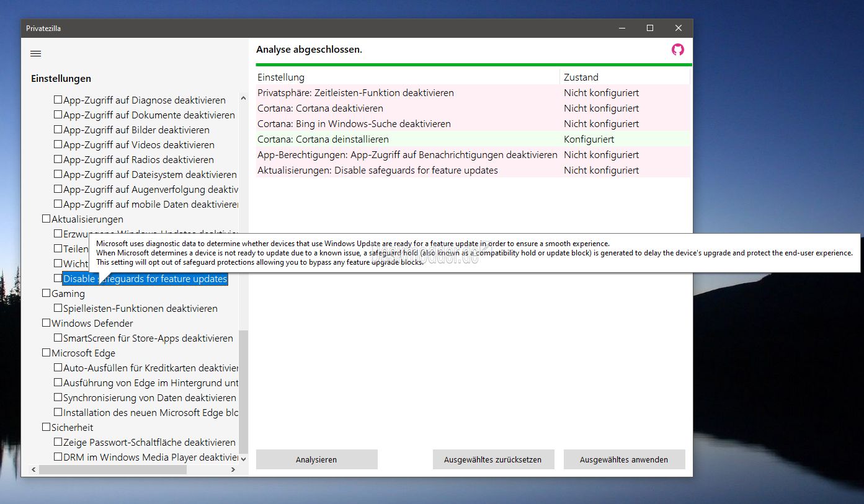The height and width of the screenshot is (504, 864).
Task: Check Spielleisten-Funktionen deaktivieren
Action: pos(58,307)
